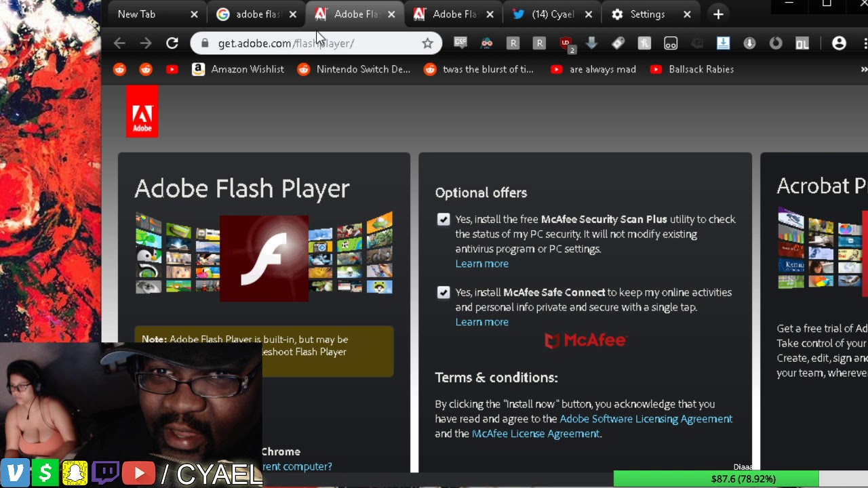Click the red McAfee logo
The height and width of the screenshot is (488, 868).
tap(585, 340)
